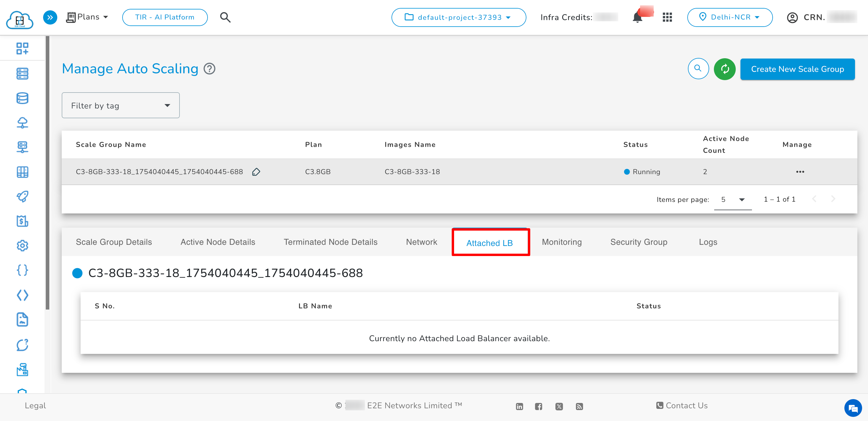The height and width of the screenshot is (421, 868).
Task: Open the Security Group tab
Action: [639, 242]
